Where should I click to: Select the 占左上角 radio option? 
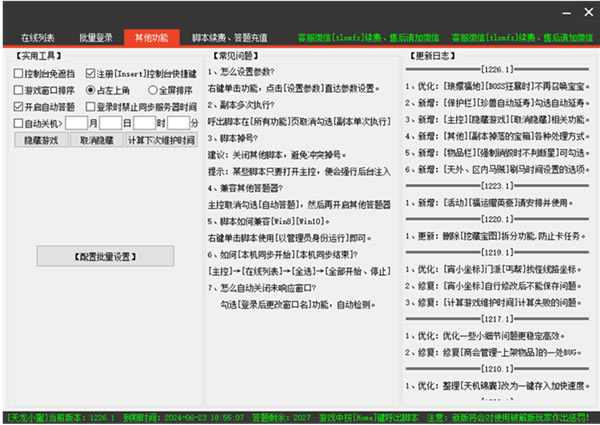90,90
